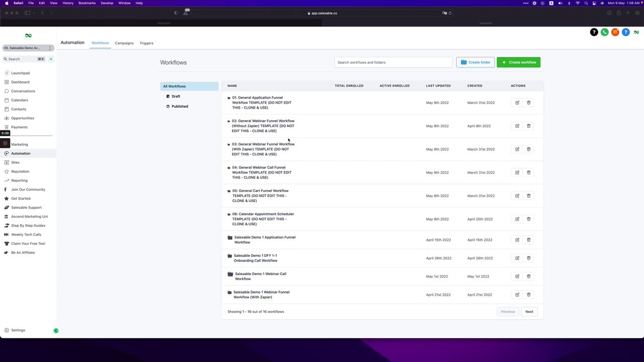The image size is (644, 362).
Task: Open Reputation in sidebar
Action: click(x=20, y=171)
